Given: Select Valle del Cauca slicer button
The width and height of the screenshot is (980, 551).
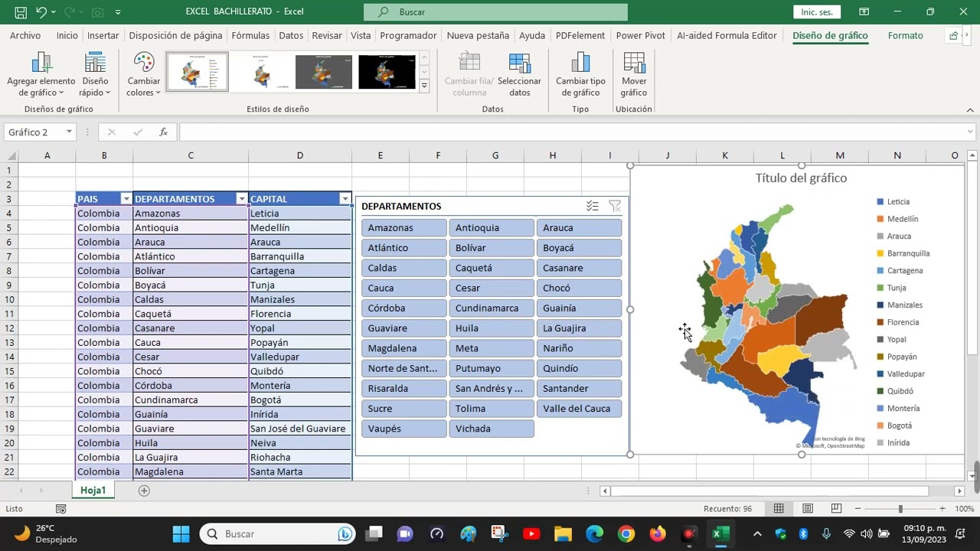Looking at the screenshot, I should point(579,409).
